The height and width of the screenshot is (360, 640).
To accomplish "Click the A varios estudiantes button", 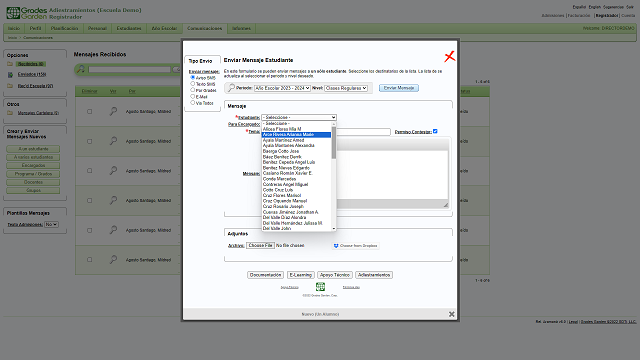I will [x=33, y=157].
